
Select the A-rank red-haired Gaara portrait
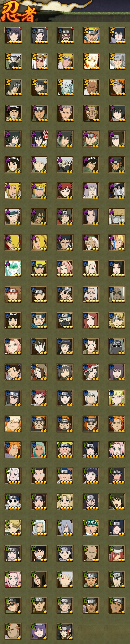tap(65, 191)
